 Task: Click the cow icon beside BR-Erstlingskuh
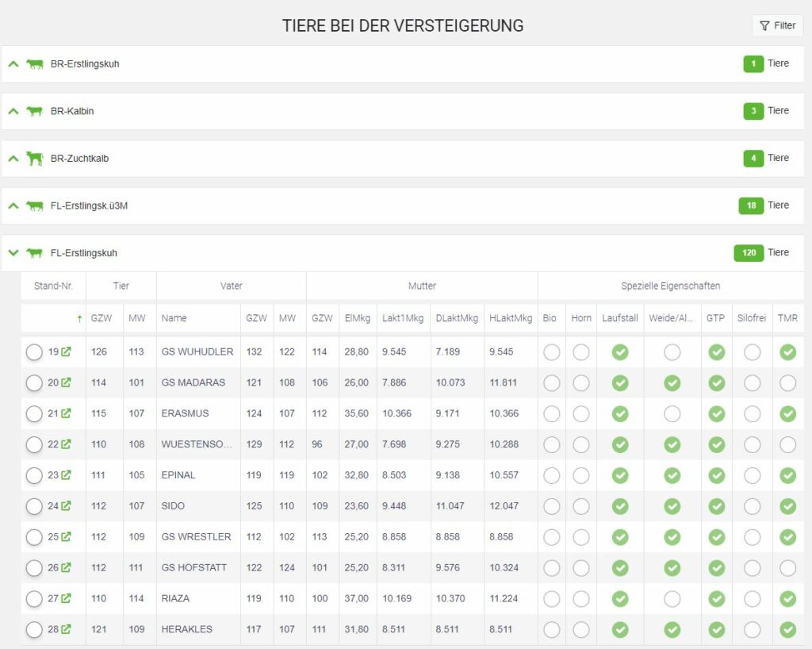click(35, 64)
